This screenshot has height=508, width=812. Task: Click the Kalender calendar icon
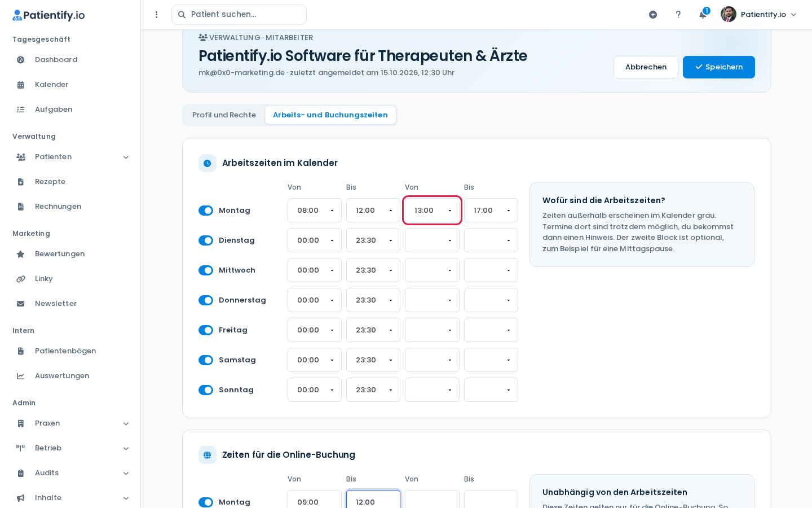point(21,85)
